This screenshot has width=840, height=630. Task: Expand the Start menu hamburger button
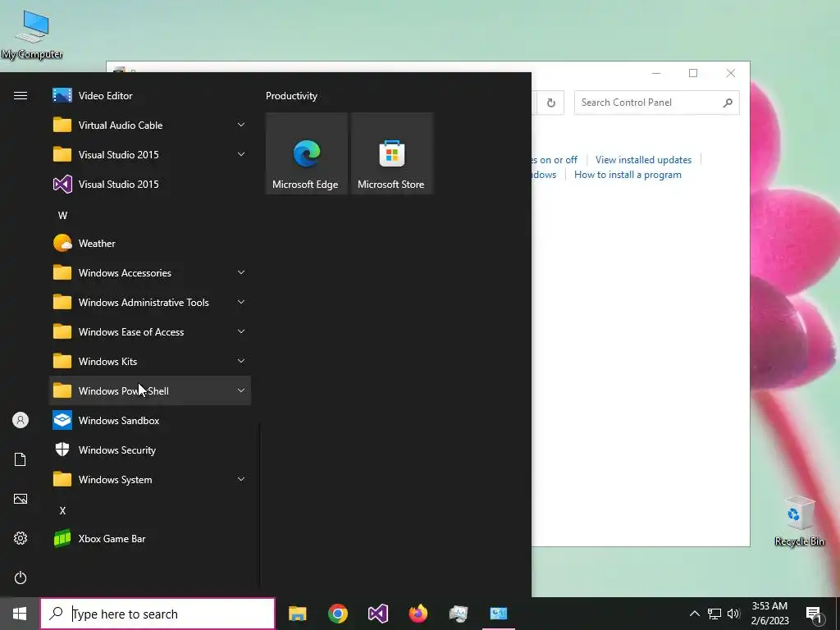coord(21,96)
